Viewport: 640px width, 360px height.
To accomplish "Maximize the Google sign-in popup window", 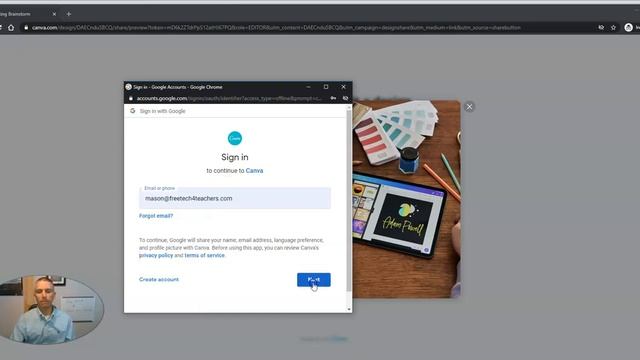I will point(326,87).
